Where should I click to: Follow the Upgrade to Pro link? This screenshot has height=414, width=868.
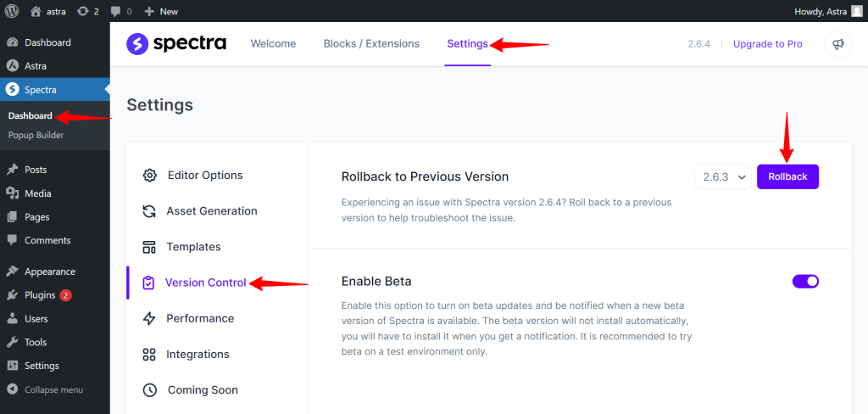coord(767,44)
